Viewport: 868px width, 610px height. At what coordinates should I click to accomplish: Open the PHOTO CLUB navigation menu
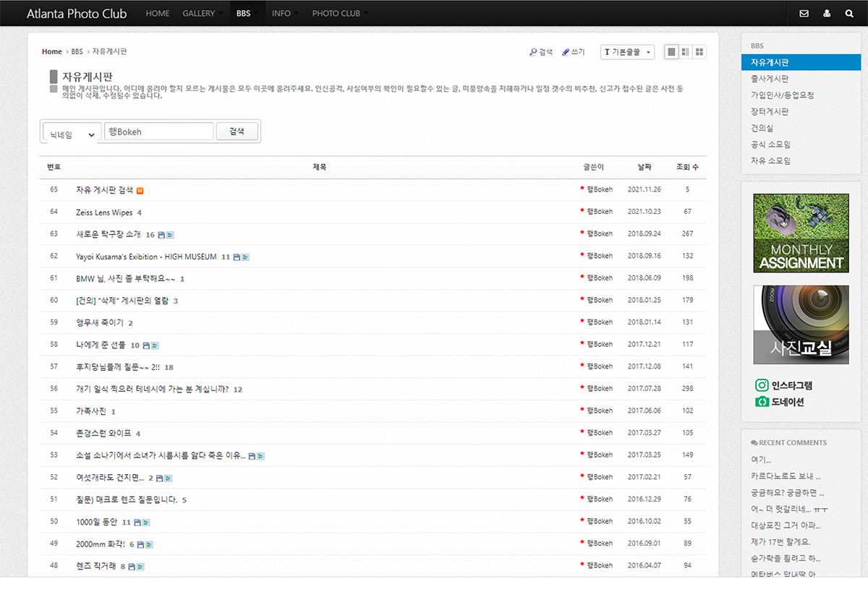pos(339,13)
